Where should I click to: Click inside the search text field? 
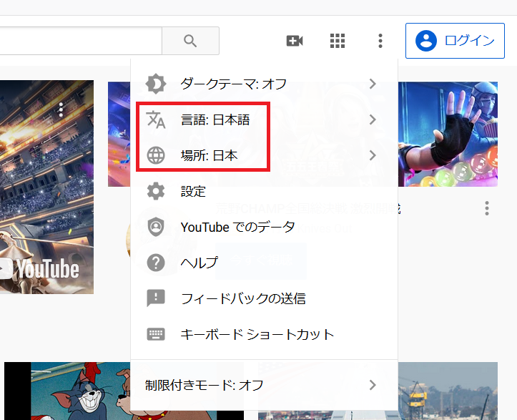pos(81,41)
